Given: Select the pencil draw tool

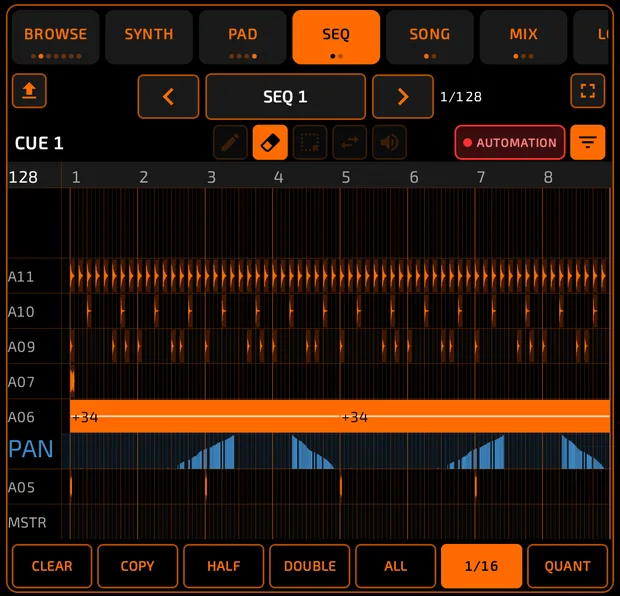Looking at the screenshot, I should (230, 142).
